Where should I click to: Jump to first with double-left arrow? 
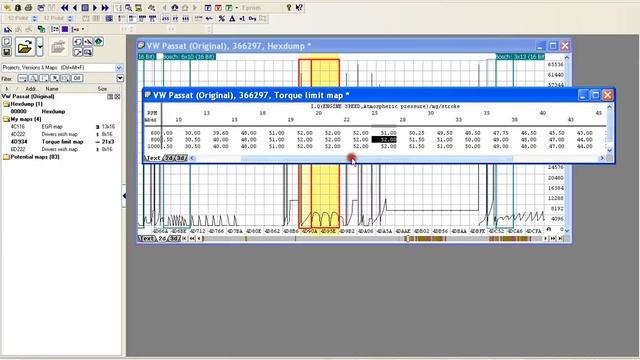(x=64, y=7)
